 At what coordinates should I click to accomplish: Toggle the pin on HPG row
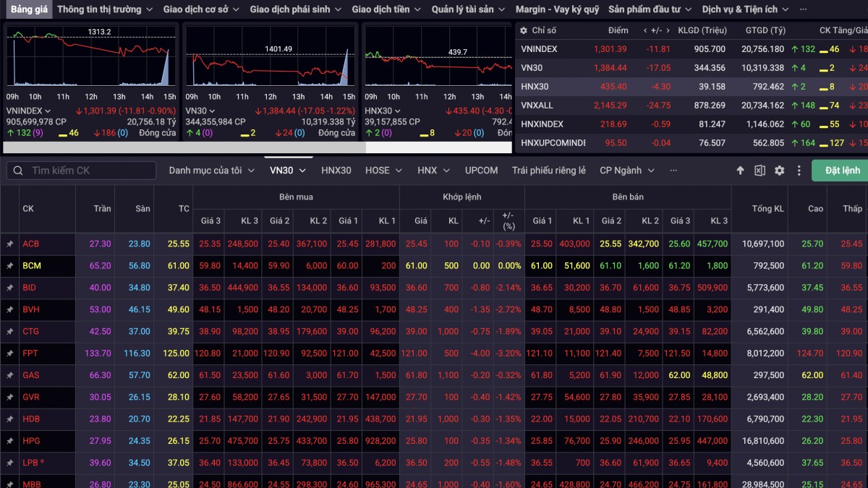10,441
